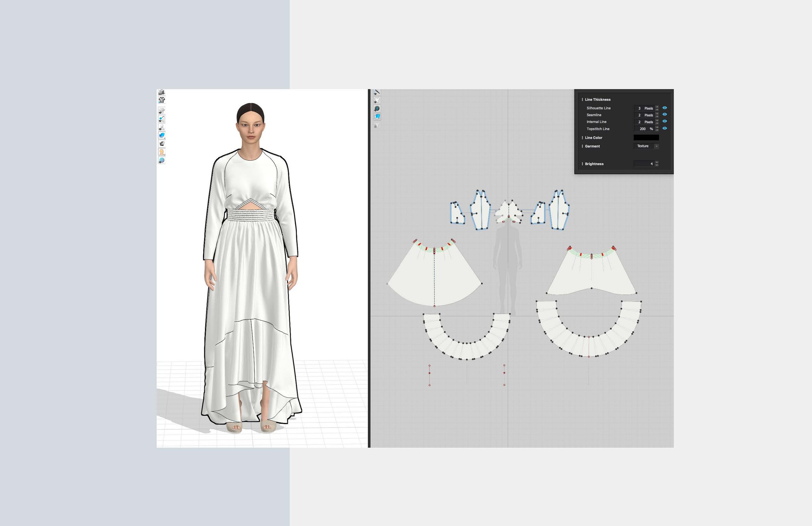Increase Internal Line thickness with up arrow
The height and width of the screenshot is (526, 812).
tap(657, 121)
